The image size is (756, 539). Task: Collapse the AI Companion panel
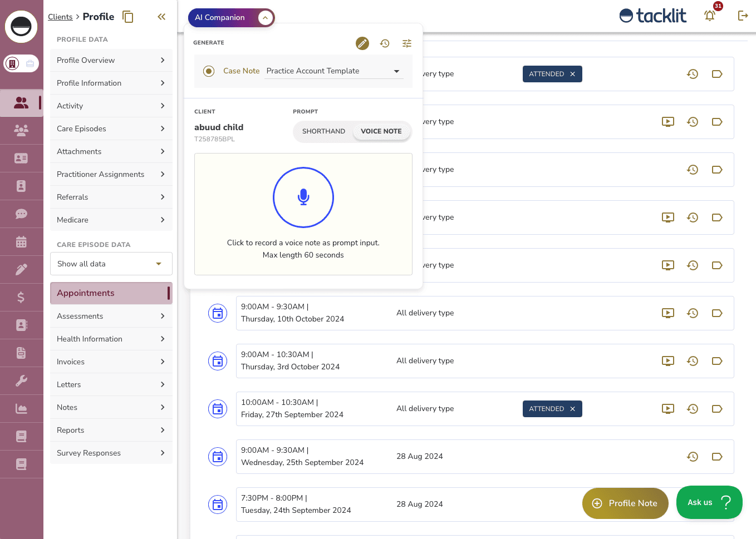click(266, 18)
